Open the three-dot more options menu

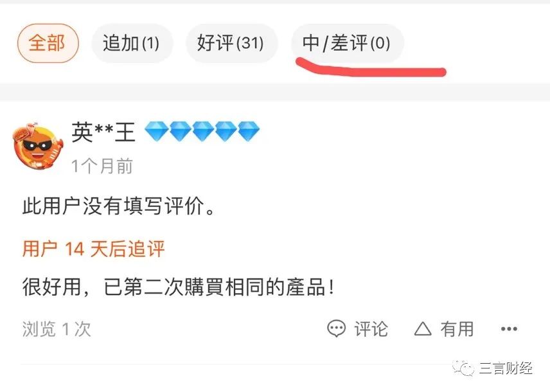(509, 329)
